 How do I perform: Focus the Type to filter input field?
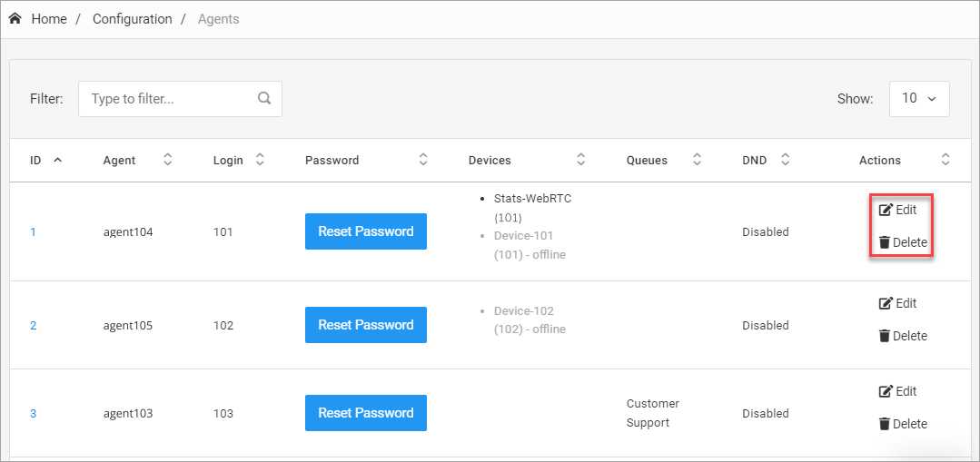(180, 99)
